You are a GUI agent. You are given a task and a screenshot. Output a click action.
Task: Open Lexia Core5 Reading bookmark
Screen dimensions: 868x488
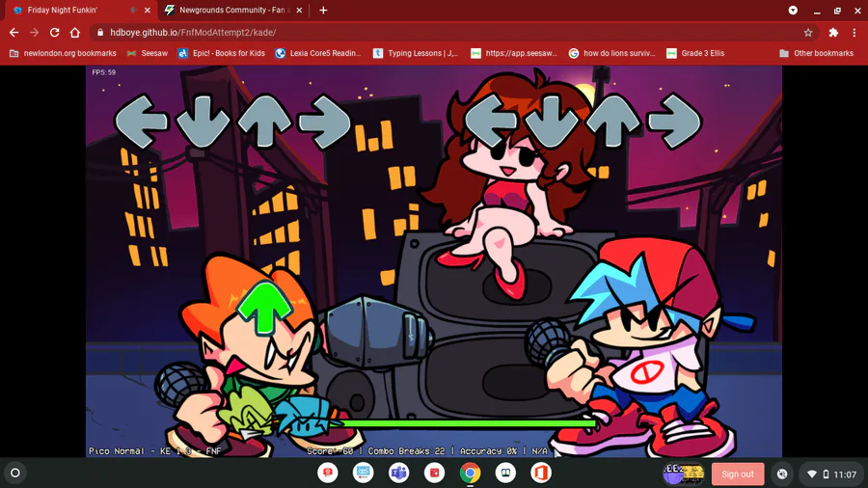317,53
